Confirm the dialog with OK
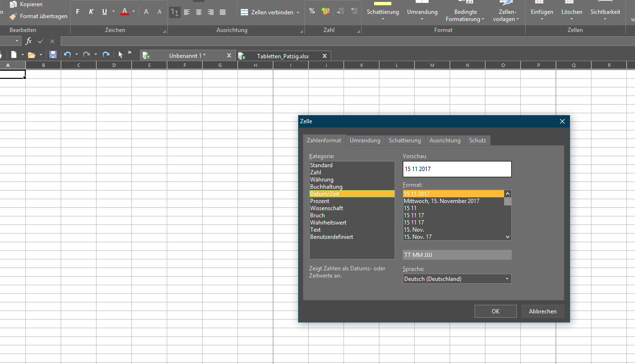The width and height of the screenshot is (635, 364). 495,311
